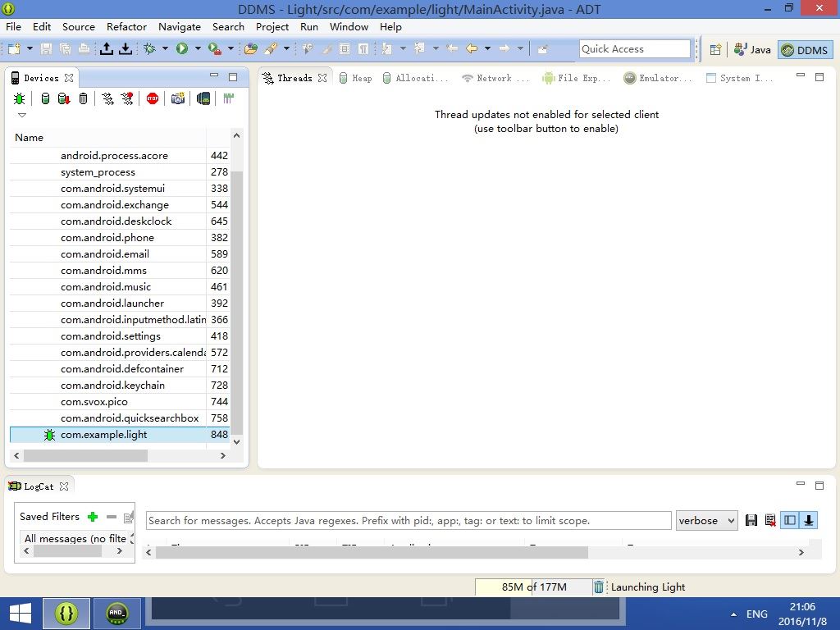840x630 pixels.
Task: Click the green Run button icon
Action: coord(182,49)
